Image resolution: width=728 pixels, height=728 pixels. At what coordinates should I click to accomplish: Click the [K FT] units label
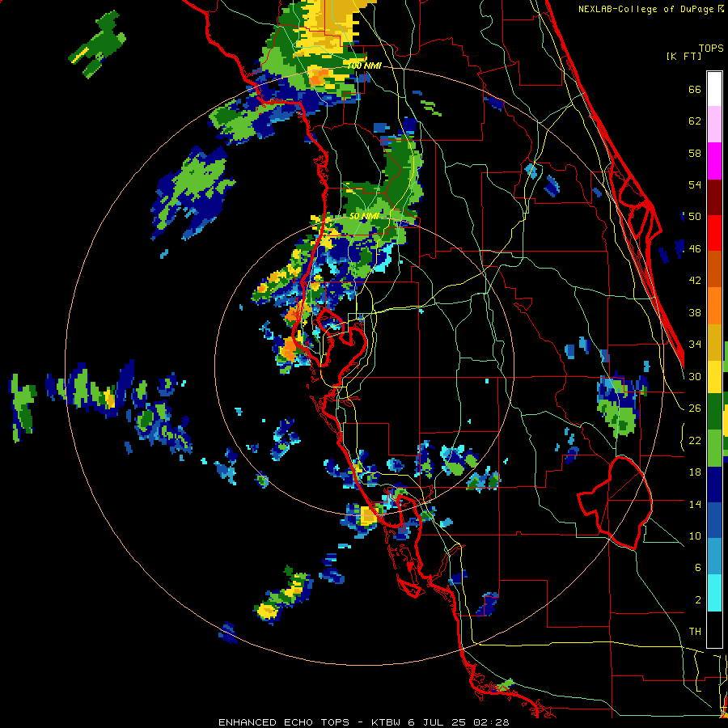click(684, 56)
